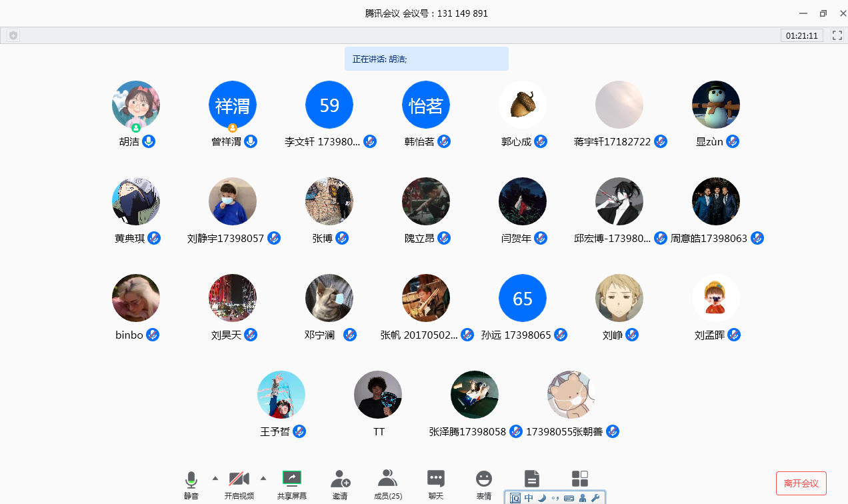
Task: Open the 表情 emoji reactions
Action: point(484,483)
